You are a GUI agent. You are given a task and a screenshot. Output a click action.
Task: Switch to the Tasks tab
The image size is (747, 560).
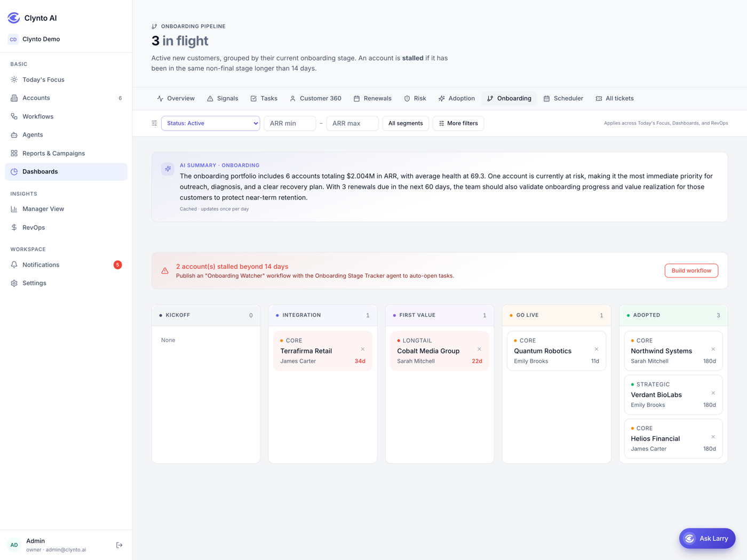click(x=264, y=98)
